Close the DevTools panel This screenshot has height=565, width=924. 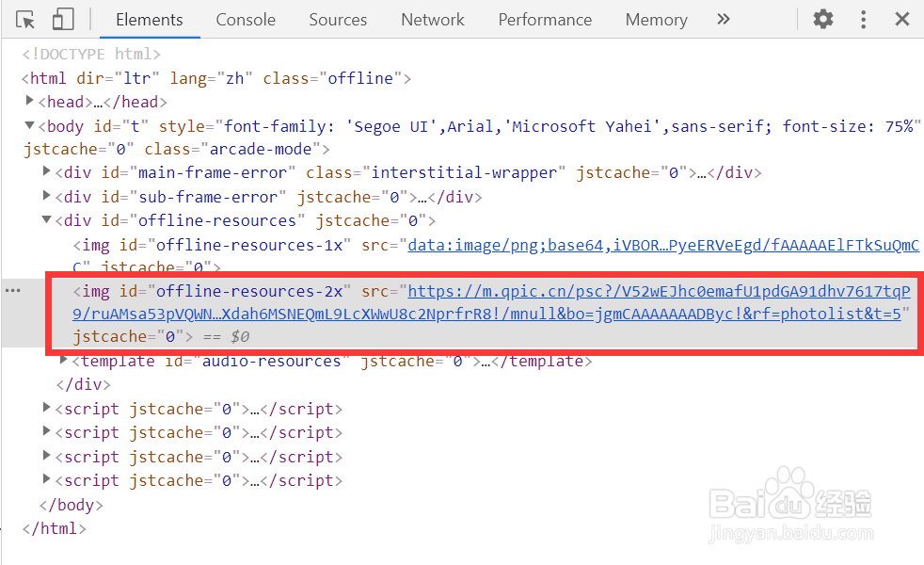coord(902,20)
